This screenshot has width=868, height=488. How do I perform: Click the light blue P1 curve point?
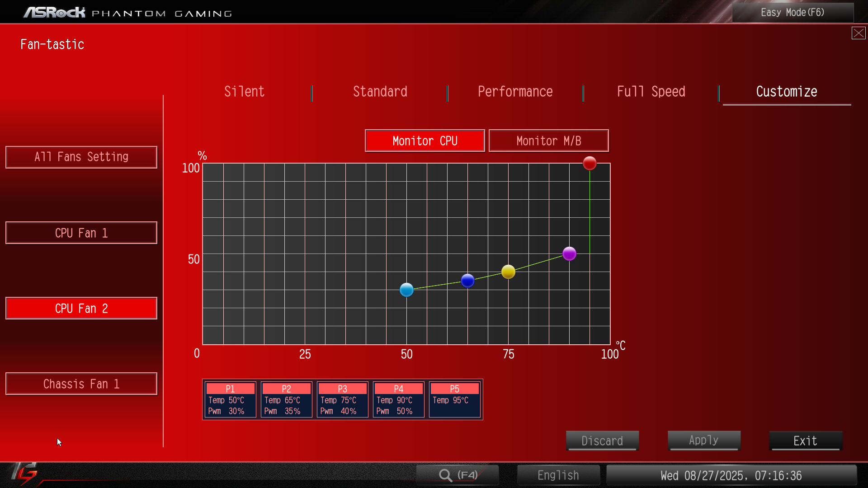(406, 290)
